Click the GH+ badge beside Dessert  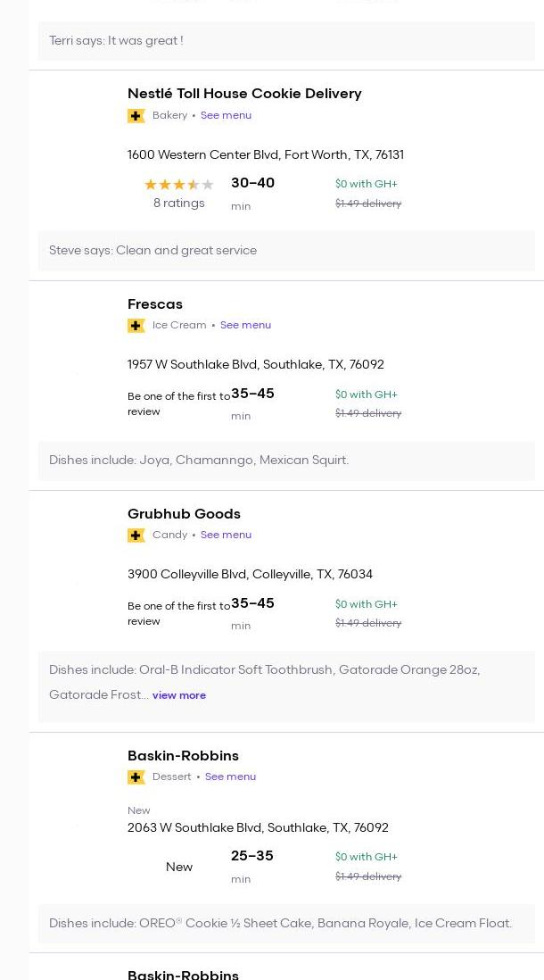pos(136,777)
